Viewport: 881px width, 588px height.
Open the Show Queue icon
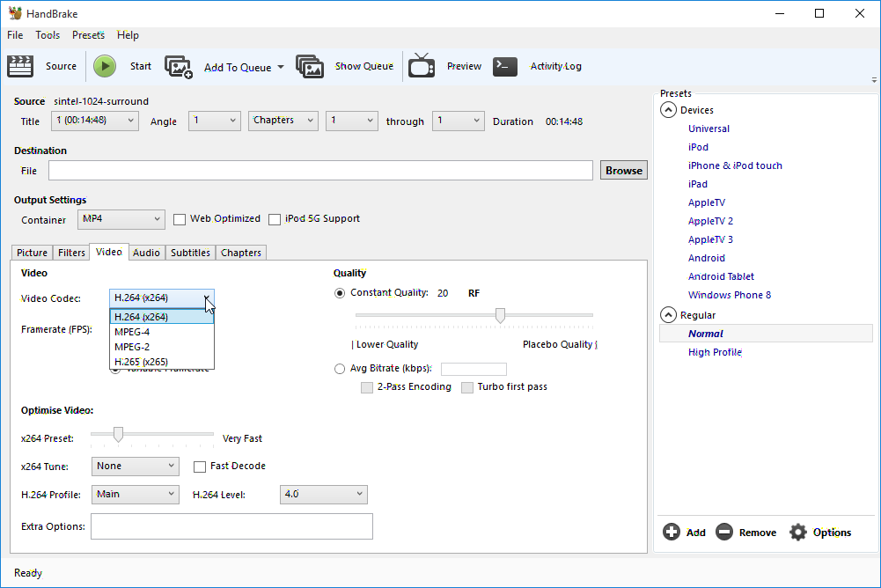310,67
